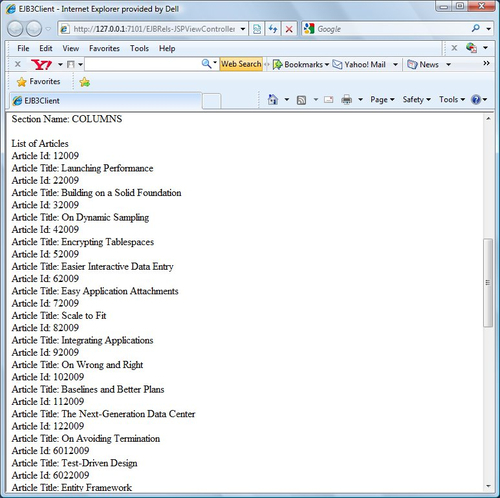Click the Yahoo! logo icon
Viewport: 500px width, 498px height.
(x=41, y=64)
